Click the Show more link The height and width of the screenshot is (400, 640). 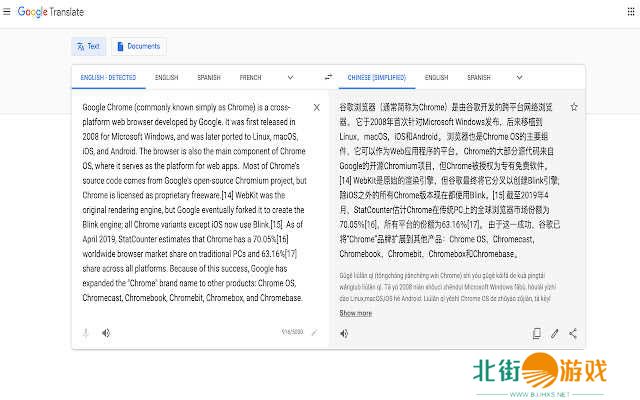point(355,313)
